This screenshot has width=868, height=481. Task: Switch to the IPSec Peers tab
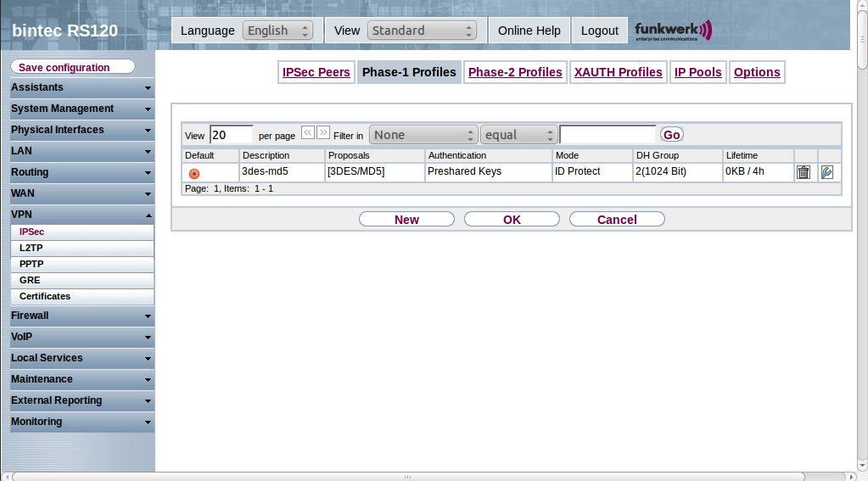pyautogui.click(x=316, y=72)
